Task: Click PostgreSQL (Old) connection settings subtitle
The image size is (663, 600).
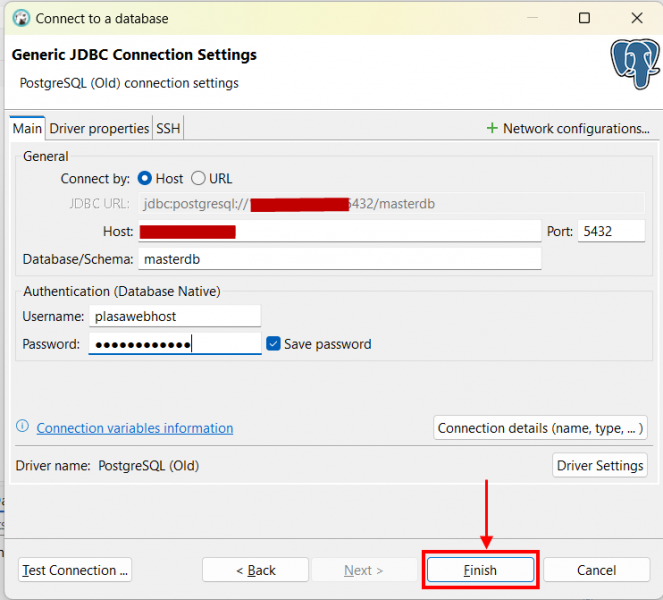Action: [x=129, y=83]
